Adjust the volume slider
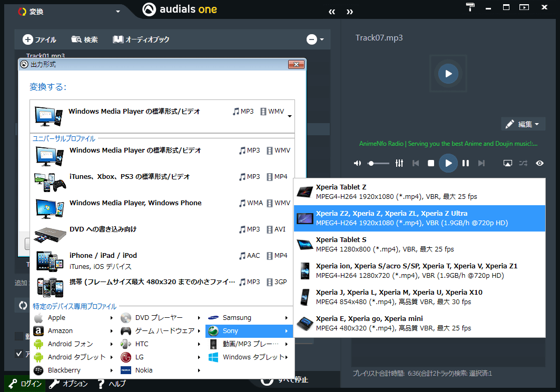Viewport: 560px width, 392px height. click(x=378, y=163)
